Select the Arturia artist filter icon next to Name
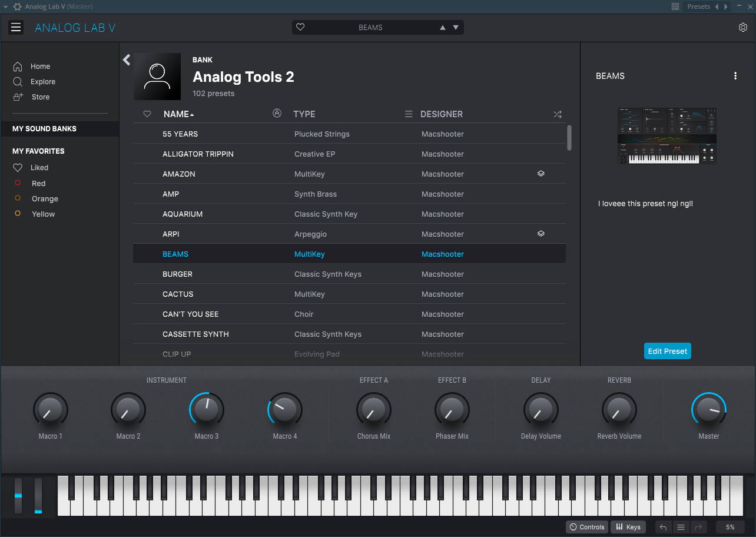The width and height of the screenshot is (756, 537). pos(277,114)
